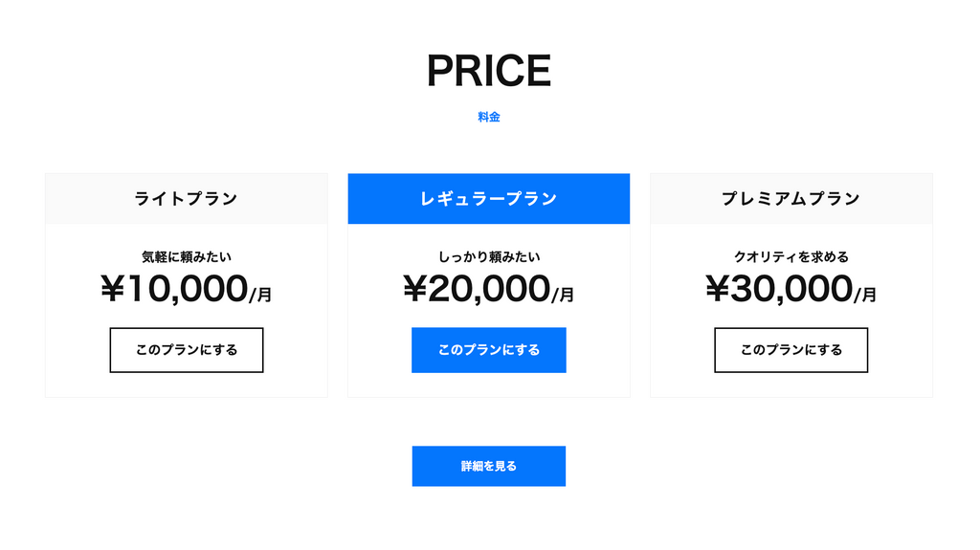
Task: Click the /月 suffix in レギュラープラン's price
Action: click(563, 295)
